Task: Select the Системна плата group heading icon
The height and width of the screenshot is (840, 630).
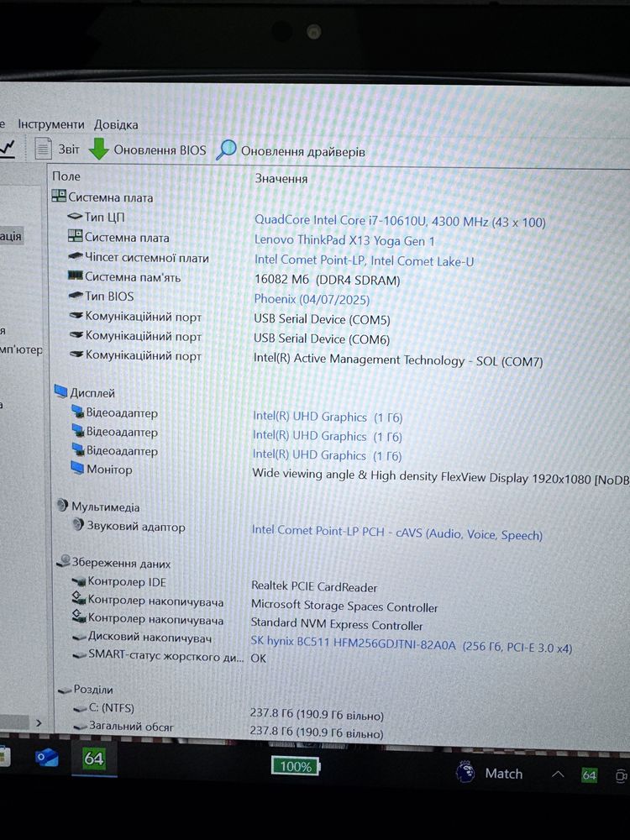Action: click(59, 196)
